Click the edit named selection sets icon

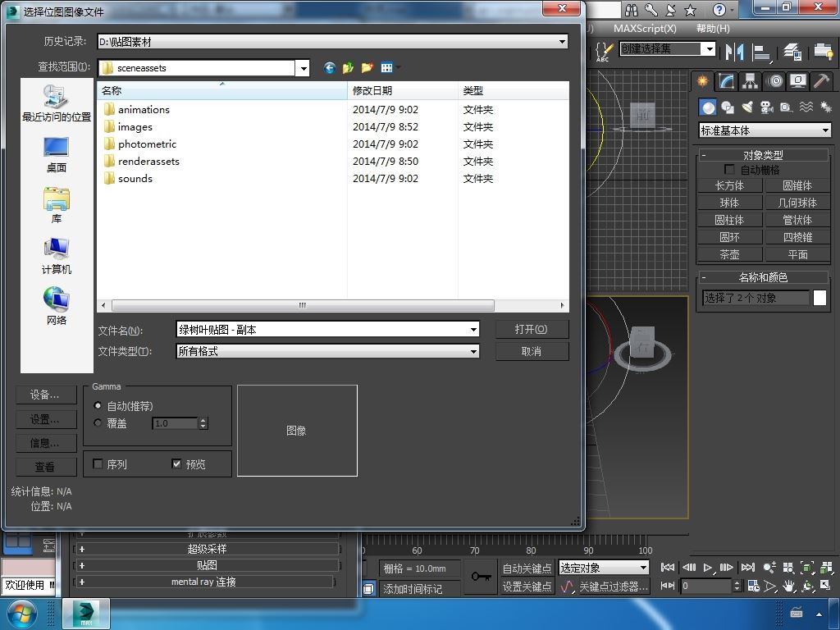(604, 52)
